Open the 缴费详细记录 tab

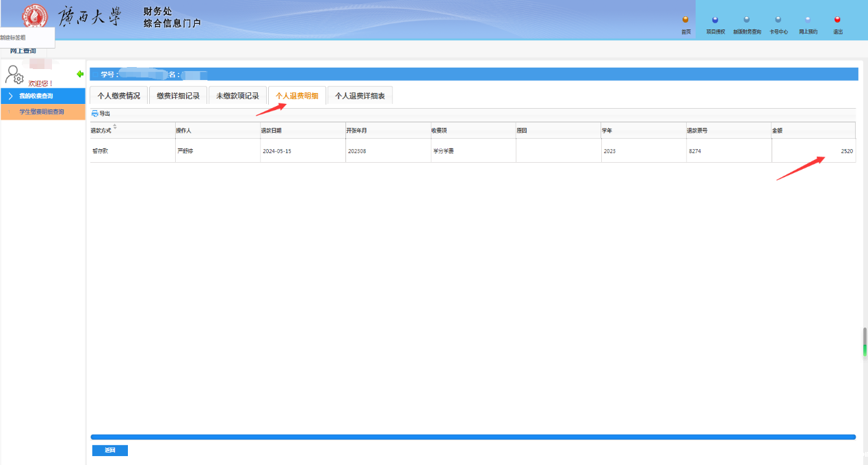coord(178,96)
